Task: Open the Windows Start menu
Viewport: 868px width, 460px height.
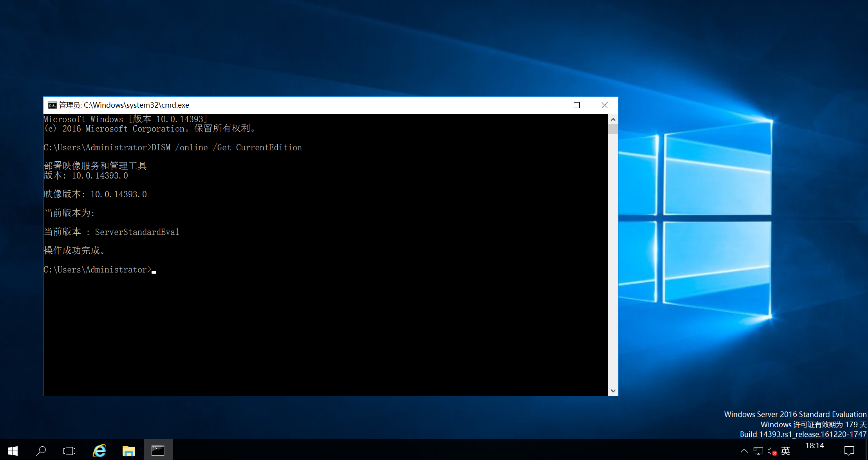Action: coord(13,451)
